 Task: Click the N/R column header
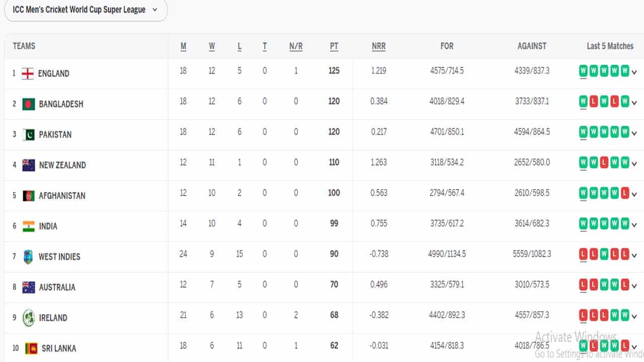pyautogui.click(x=296, y=46)
